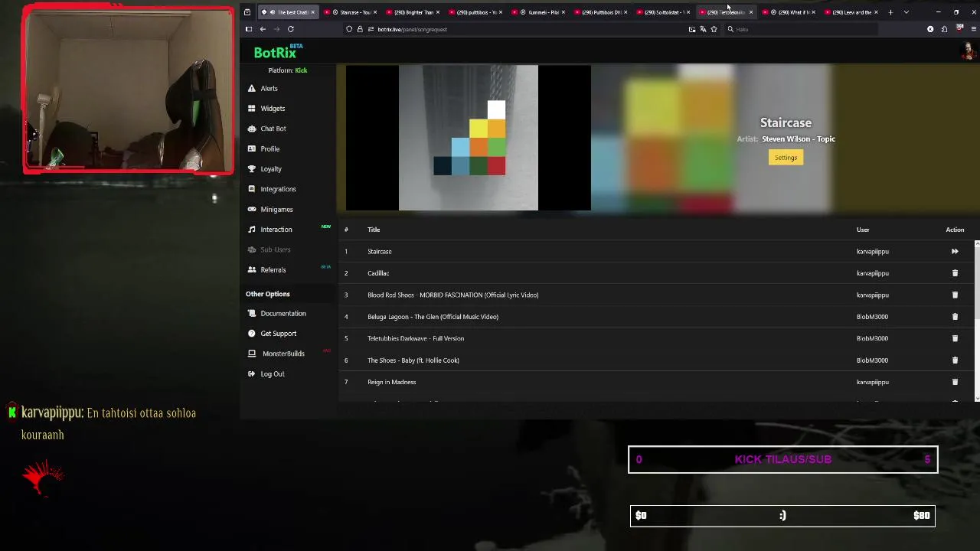Open the browser sidebar toggle icon
Screen dimensions: 980x551
pos(248,29)
